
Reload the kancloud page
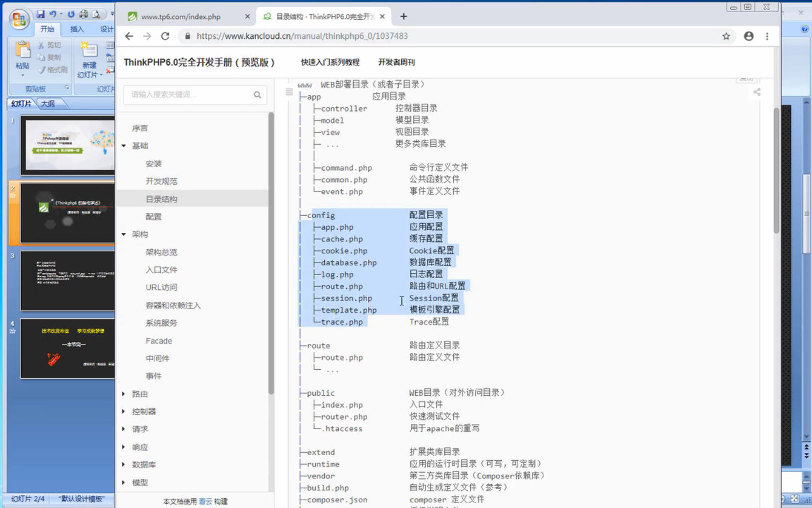point(165,36)
